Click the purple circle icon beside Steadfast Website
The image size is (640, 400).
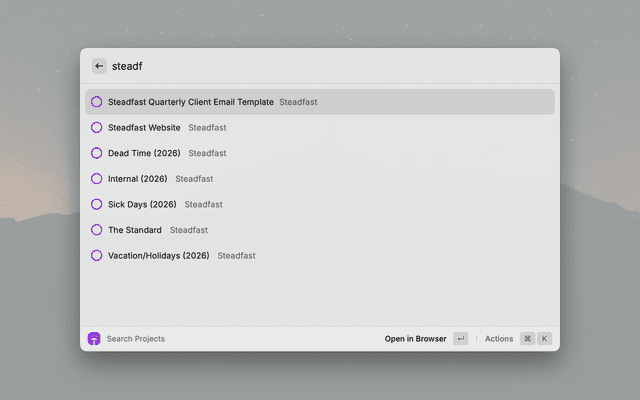click(97, 128)
